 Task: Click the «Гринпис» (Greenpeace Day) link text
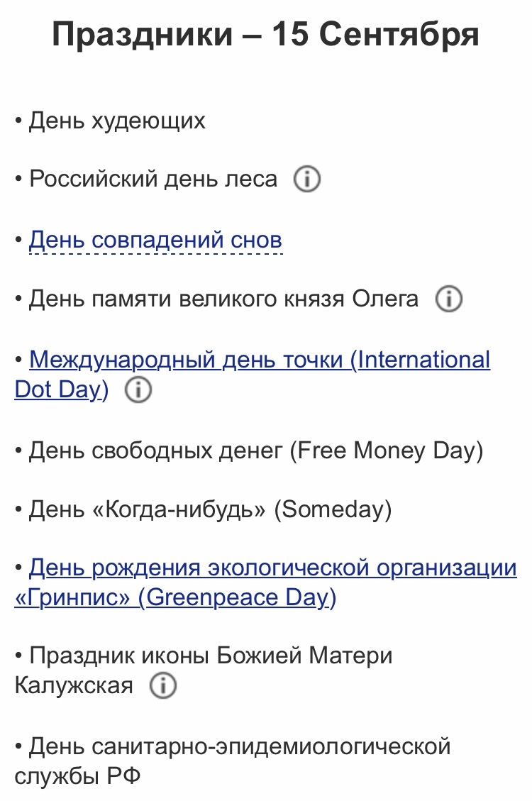click(x=175, y=598)
